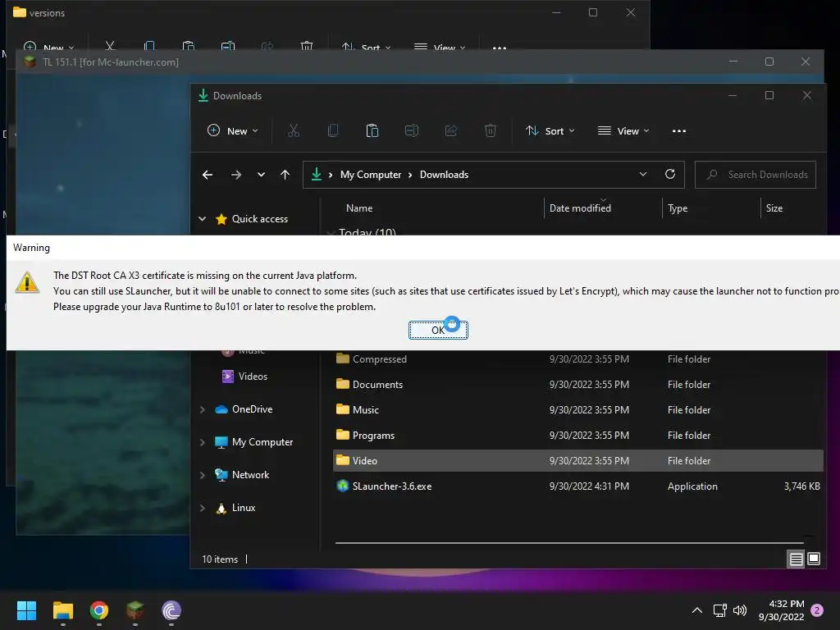Select SLauncher-3.6.exe file

[x=578, y=486]
